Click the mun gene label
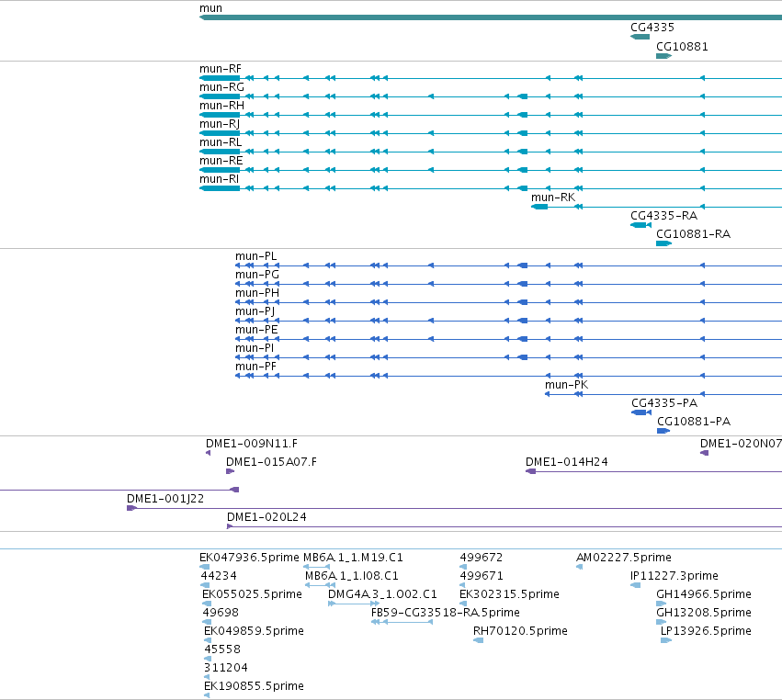The width and height of the screenshot is (782, 700). coord(211,8)
